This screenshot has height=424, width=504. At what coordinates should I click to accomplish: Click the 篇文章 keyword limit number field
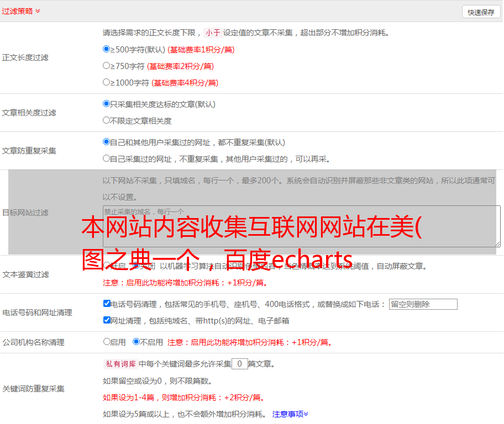[x=239, y=364]
